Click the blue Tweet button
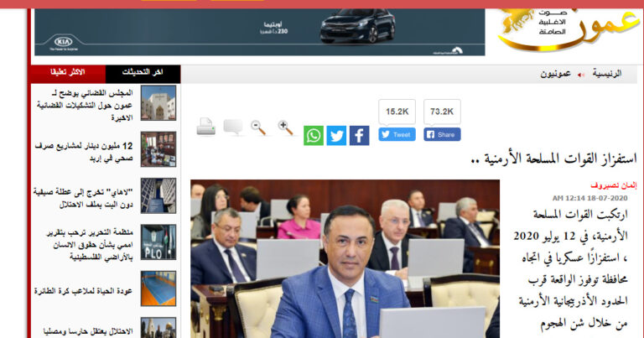 [397, 134]
